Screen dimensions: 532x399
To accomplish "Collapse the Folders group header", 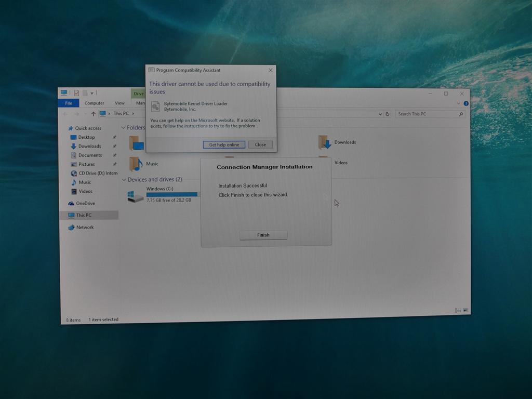I will click(x=124, y=128).
